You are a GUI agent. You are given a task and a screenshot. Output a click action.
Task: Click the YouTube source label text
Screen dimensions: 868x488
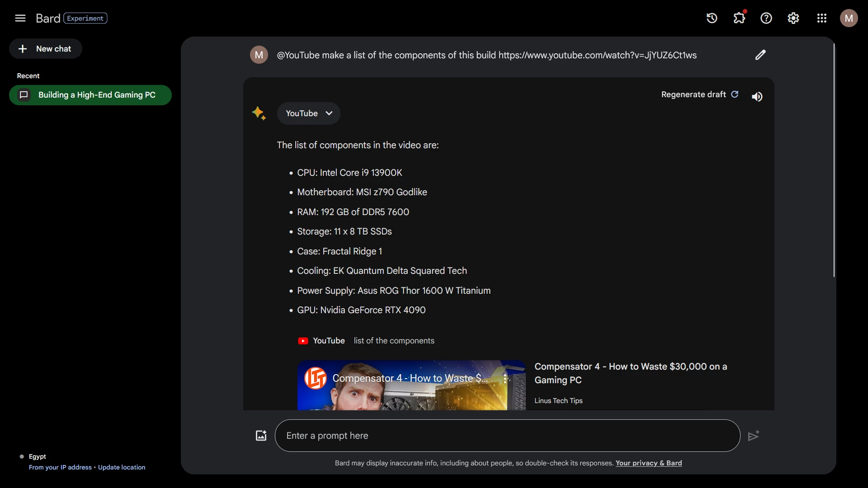(329, 341)
